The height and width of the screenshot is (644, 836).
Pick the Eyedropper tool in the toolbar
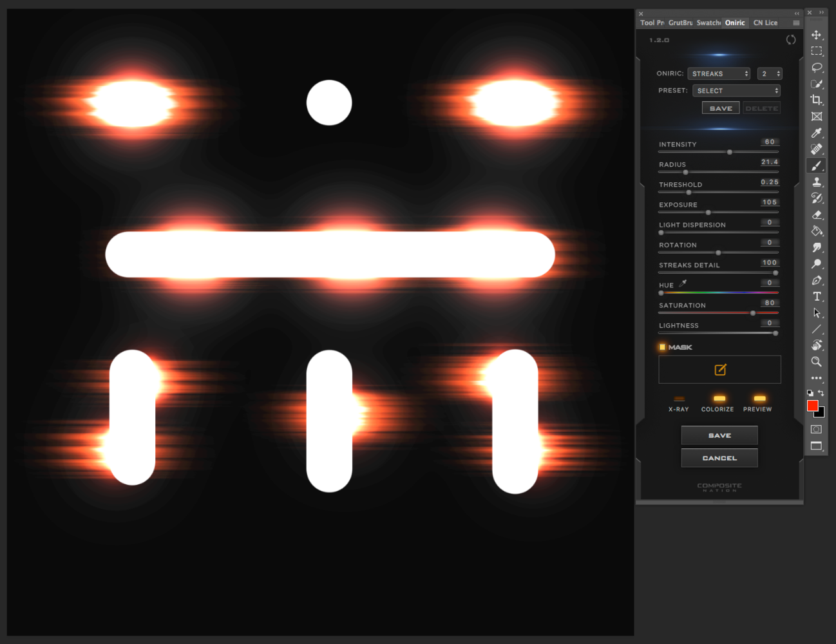[x=816, y=133]
